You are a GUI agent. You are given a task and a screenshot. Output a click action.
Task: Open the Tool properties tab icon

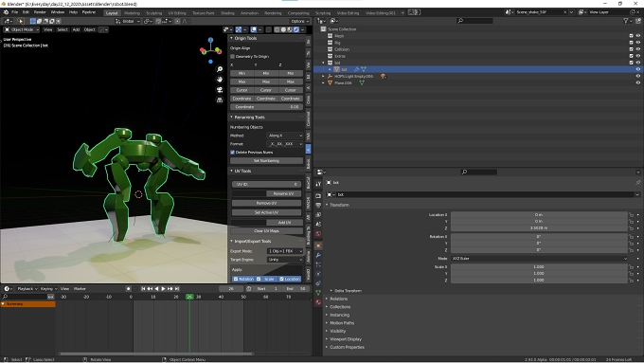pyautogui.click(x=318, y=184)
